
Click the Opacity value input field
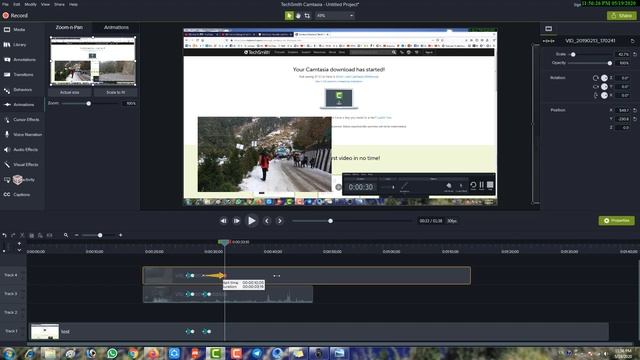622,63
